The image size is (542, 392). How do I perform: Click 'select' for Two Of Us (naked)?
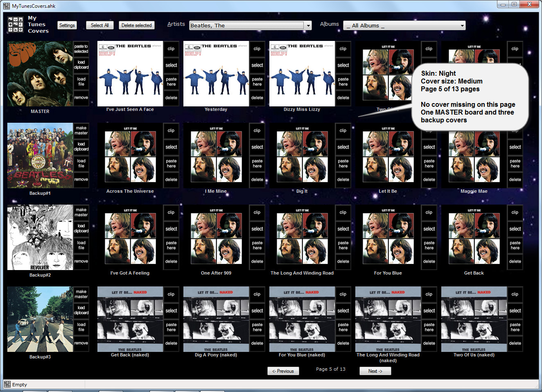pyautogui.click(x=515, y=311)
